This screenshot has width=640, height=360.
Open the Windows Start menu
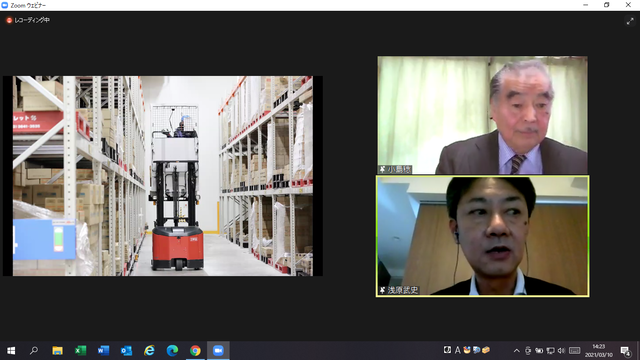click(x=11, y=351)
